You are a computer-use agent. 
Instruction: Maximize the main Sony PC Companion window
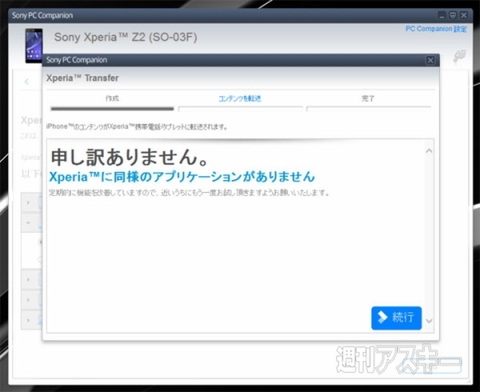(x=453, y=15)
